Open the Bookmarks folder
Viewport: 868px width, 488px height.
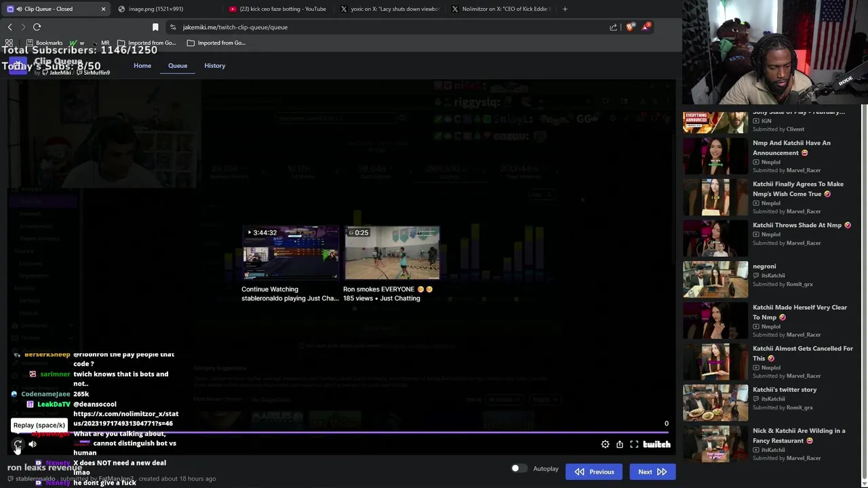click(x=44, y=43)
